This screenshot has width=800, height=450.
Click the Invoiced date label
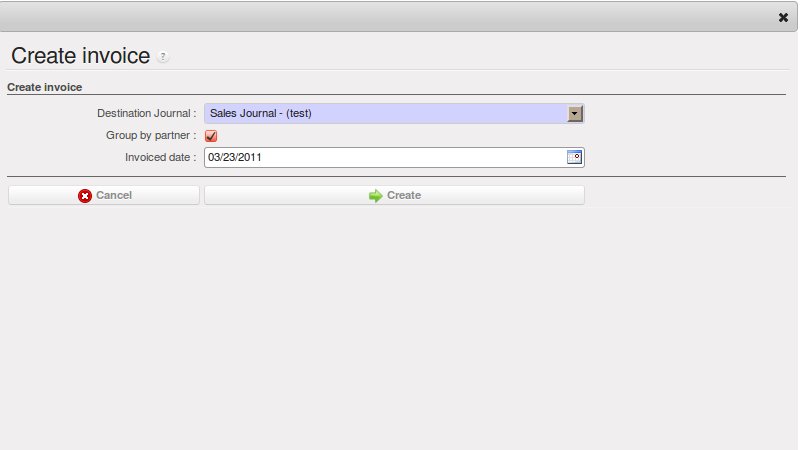[x=160, y=157]
